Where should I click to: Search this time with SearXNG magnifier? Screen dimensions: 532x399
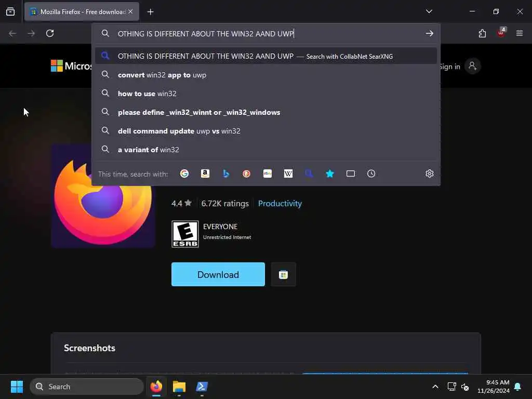309,174
